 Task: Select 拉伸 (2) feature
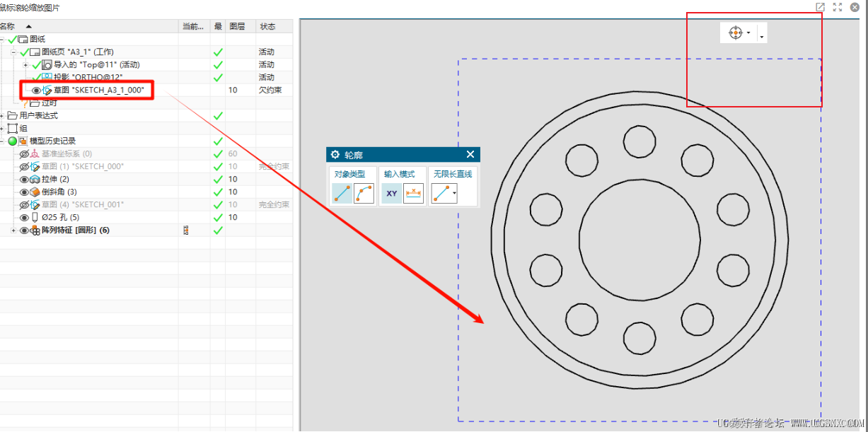click(x=55, y=179)
